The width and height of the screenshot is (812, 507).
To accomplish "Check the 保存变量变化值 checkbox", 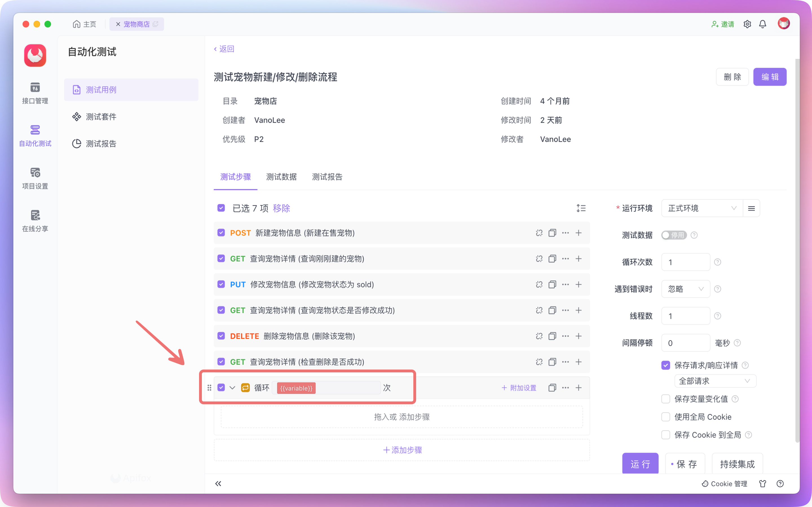I will (665, 399).
